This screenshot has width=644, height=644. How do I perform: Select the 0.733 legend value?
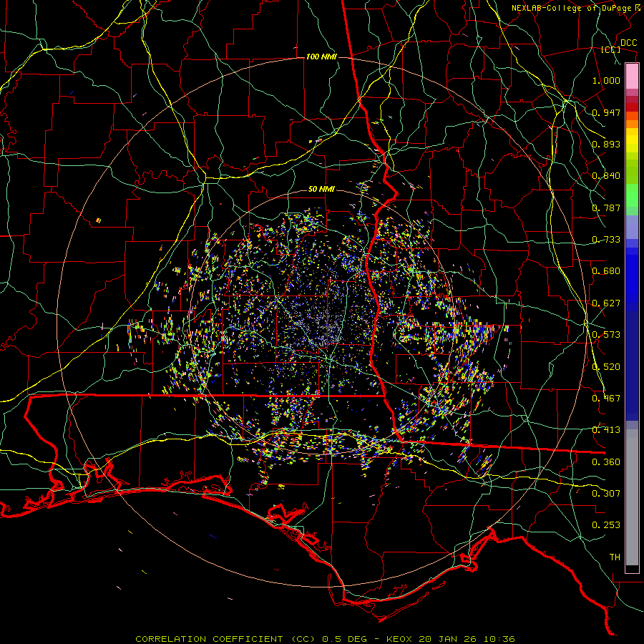coord(606,240)
